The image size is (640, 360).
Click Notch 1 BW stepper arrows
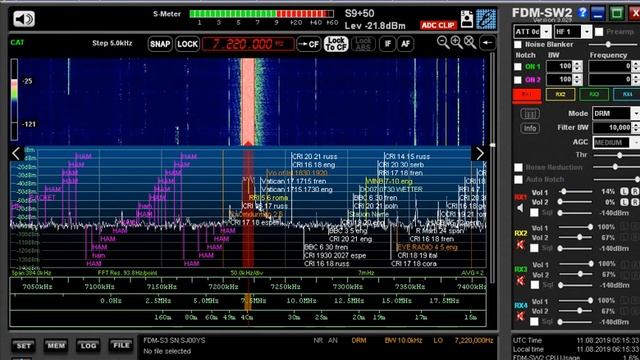click(577, 67)
